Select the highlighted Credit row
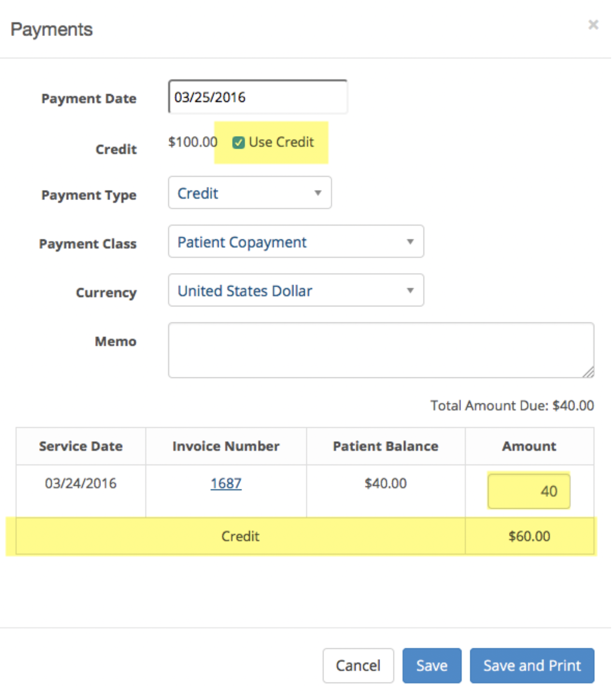616x698 pixels. coord(305,536)
